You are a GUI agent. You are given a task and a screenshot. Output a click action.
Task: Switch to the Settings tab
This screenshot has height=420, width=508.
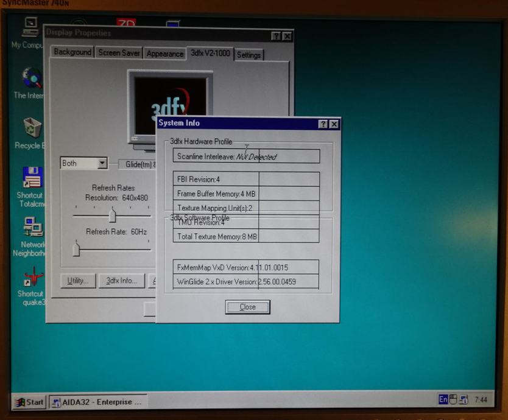click(249, 55)
